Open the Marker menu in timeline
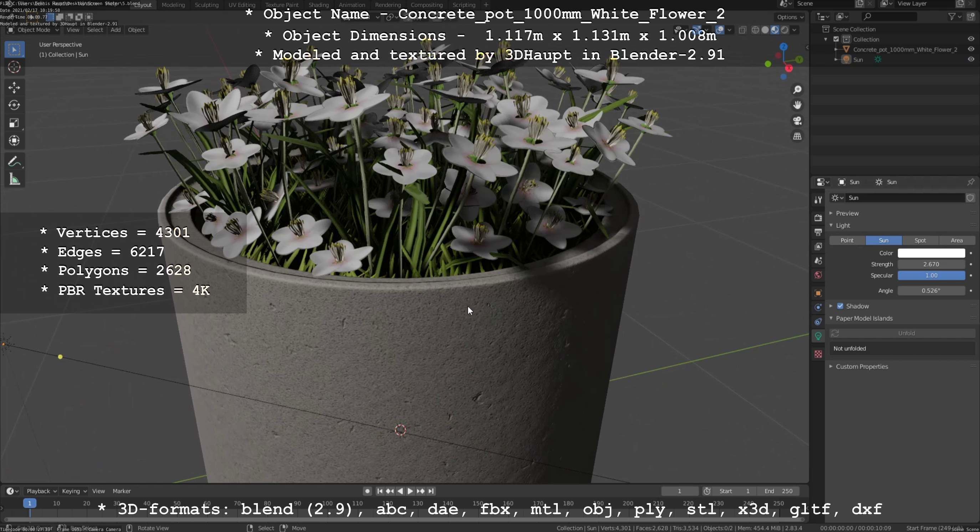Screen dimensions: 980x532 pos(121,491)
